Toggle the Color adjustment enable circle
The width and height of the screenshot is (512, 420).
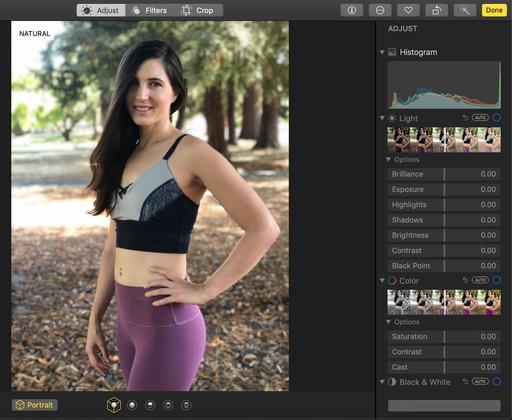click(496, 280)
